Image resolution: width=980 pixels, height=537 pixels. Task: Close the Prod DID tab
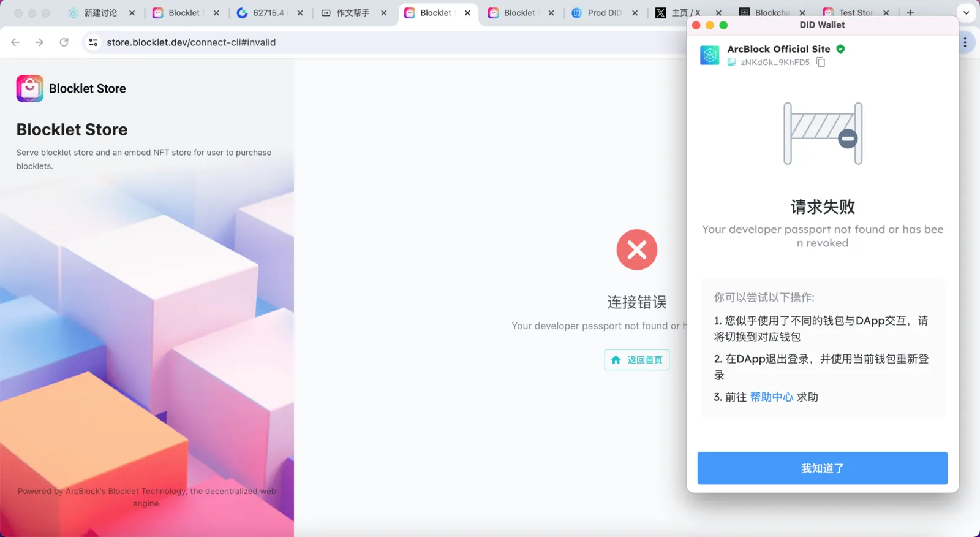point(635,13)
